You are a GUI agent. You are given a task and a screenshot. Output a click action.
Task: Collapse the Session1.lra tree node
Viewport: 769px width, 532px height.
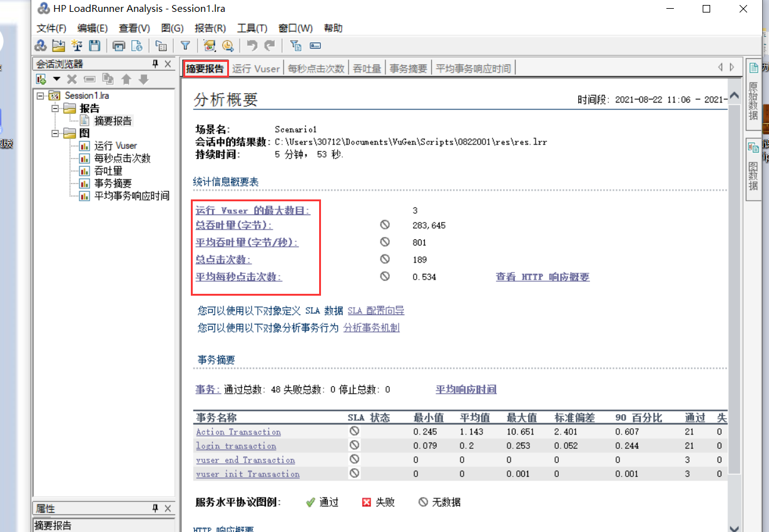[41, 96]
